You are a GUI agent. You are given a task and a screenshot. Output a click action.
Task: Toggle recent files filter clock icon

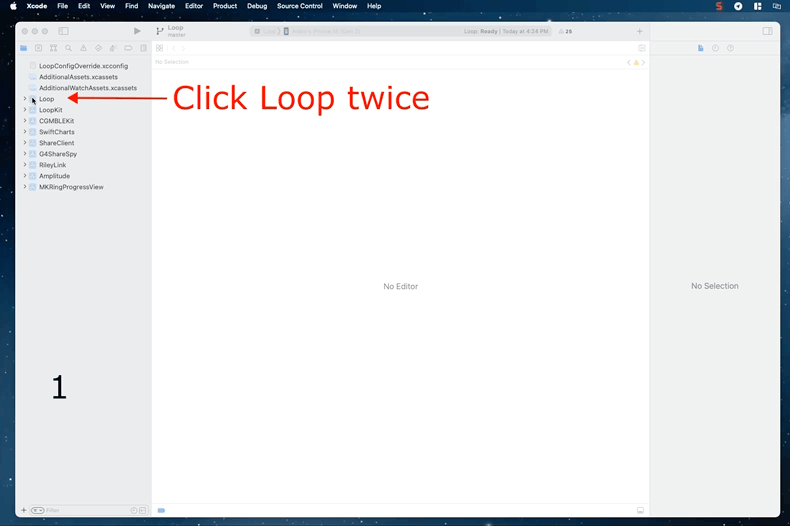pos(134,510)
